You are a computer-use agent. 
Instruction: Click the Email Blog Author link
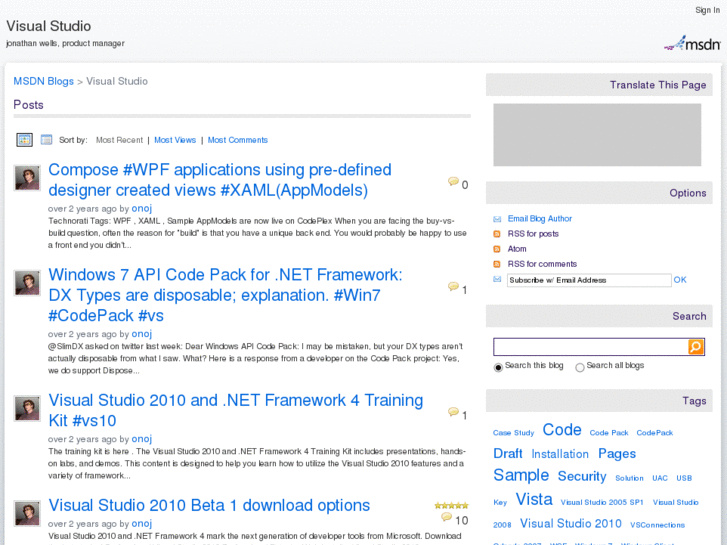(x=540, y=218)
